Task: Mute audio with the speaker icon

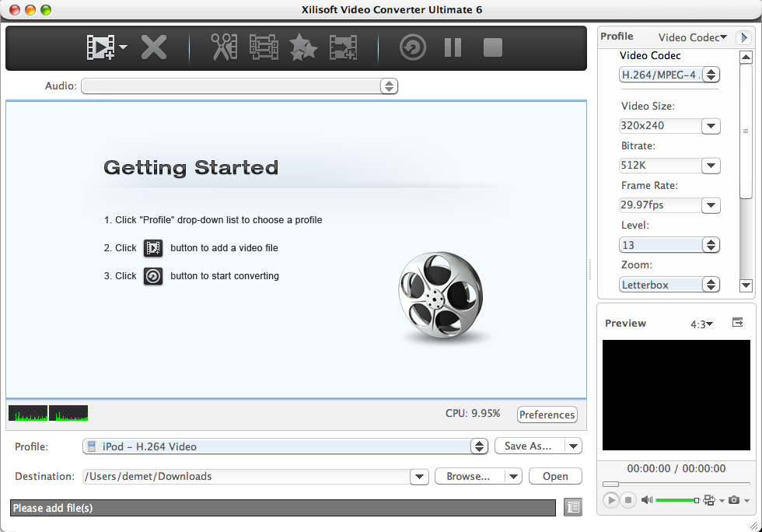Action: [x=646, y=500]
